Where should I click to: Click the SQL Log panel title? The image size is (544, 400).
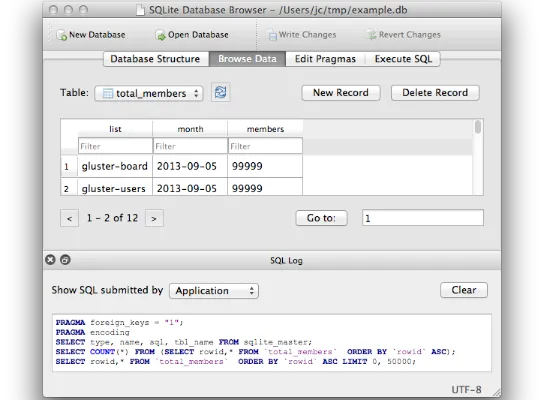[286, 261]
